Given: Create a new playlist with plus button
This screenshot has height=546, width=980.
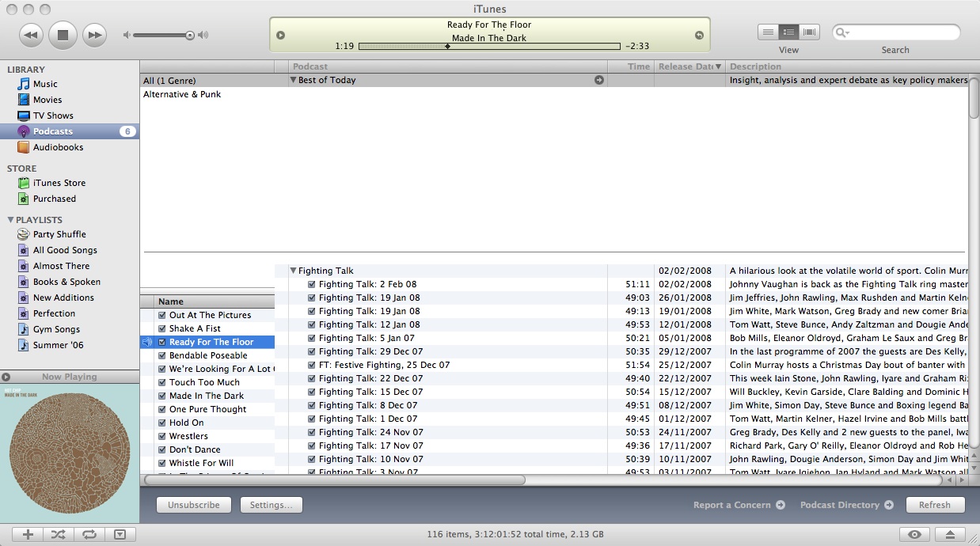Looking at the screenshot, I should 27,535.
